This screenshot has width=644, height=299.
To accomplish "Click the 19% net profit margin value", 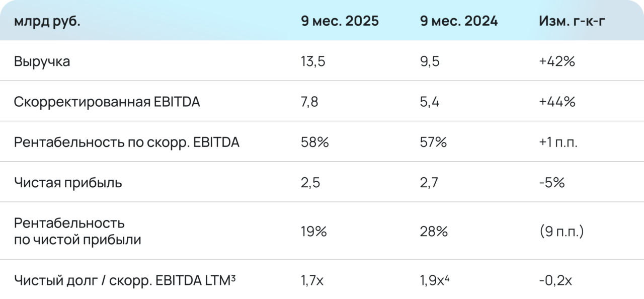I will [314, 232].
